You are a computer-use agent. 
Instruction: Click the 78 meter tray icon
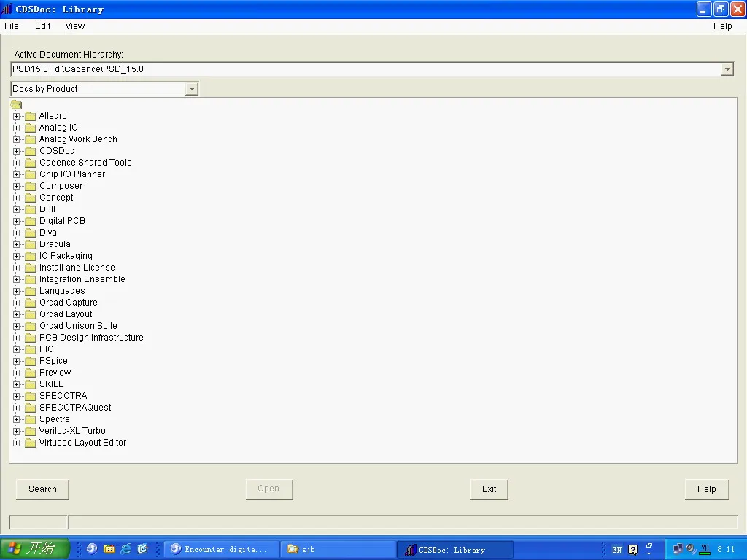(x=705, y=549)
